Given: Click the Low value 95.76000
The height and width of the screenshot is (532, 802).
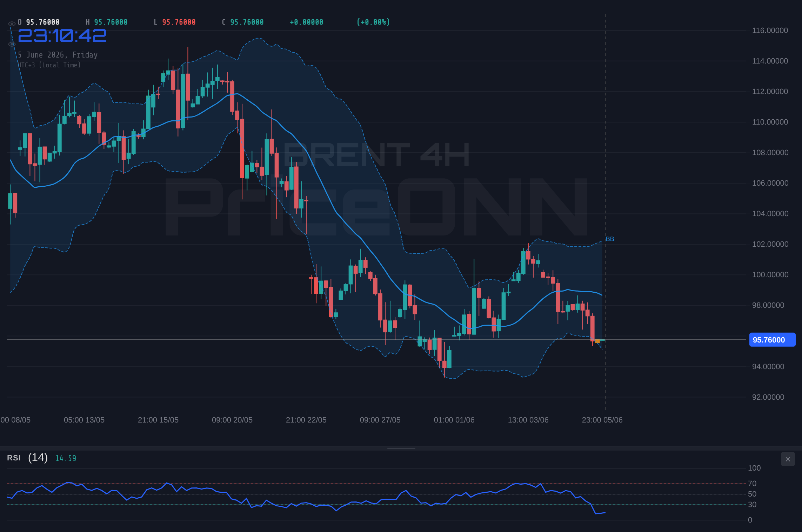Looking at the screenshot, I should tap(179, 22).
